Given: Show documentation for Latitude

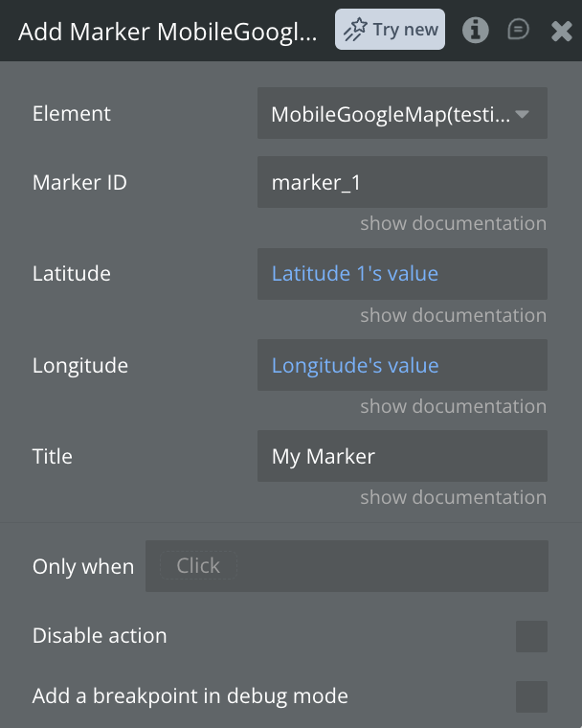Looking at the screenshot, I should pyautogui.click(x=453, y=315).
